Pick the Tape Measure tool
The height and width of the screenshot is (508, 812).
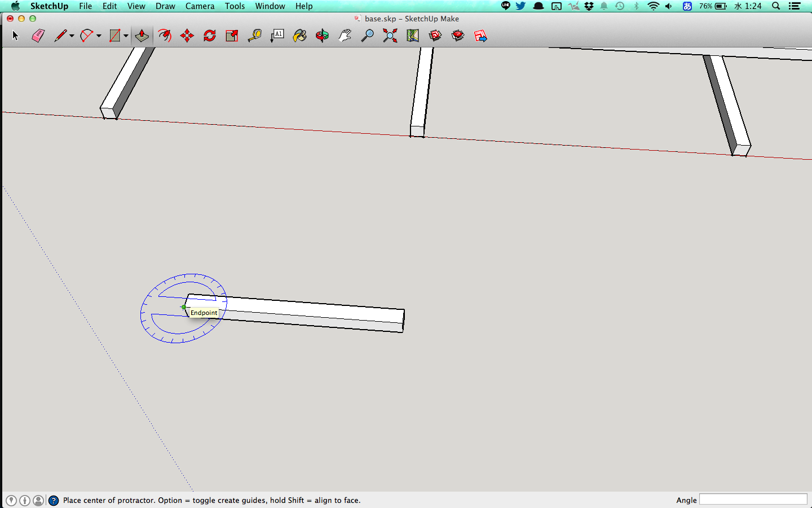(254, 36)
